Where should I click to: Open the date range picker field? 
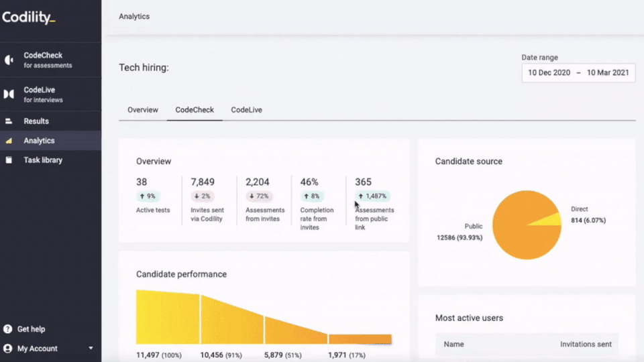point(578,73)
